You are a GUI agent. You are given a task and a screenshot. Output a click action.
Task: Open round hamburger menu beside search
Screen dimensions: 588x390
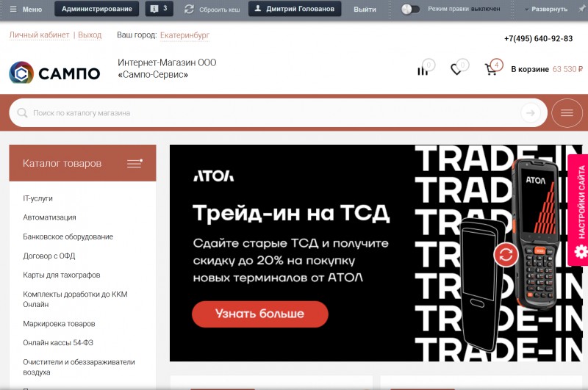[567, 113]
